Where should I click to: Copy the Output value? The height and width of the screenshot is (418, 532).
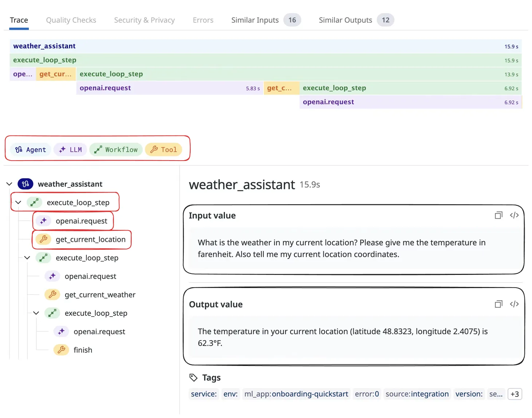tap(498, 304)
